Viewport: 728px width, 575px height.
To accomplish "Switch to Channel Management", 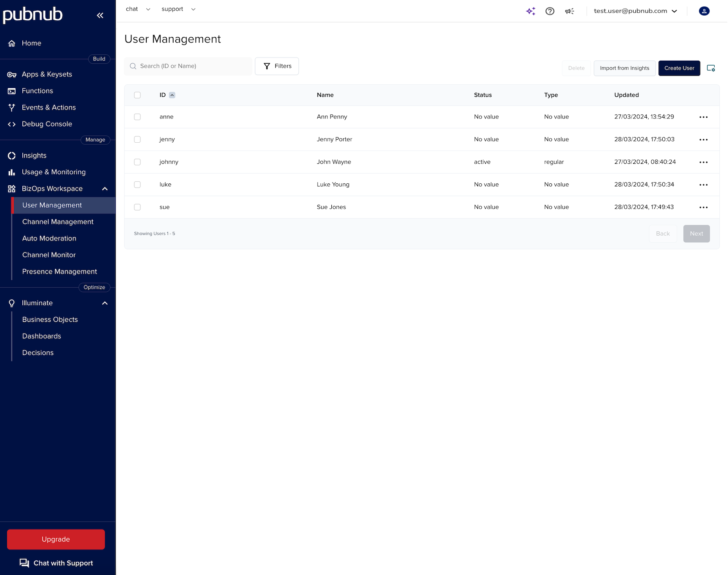I will (x=58, y=222).
